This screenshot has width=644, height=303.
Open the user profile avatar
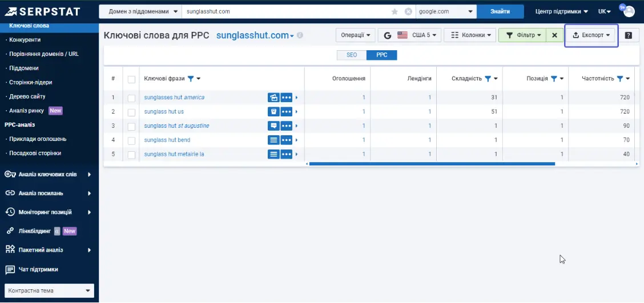[629, 11]
